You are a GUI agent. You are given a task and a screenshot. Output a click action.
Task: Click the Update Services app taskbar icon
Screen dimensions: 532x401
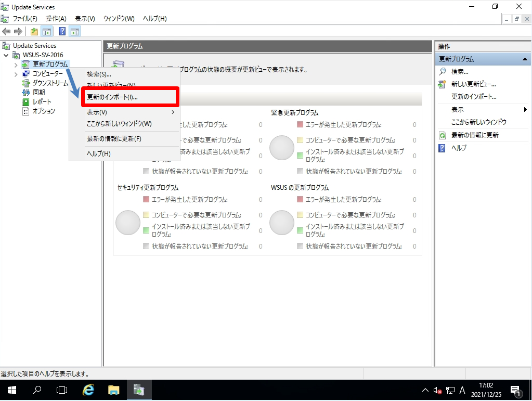click(x=139, y=390)
